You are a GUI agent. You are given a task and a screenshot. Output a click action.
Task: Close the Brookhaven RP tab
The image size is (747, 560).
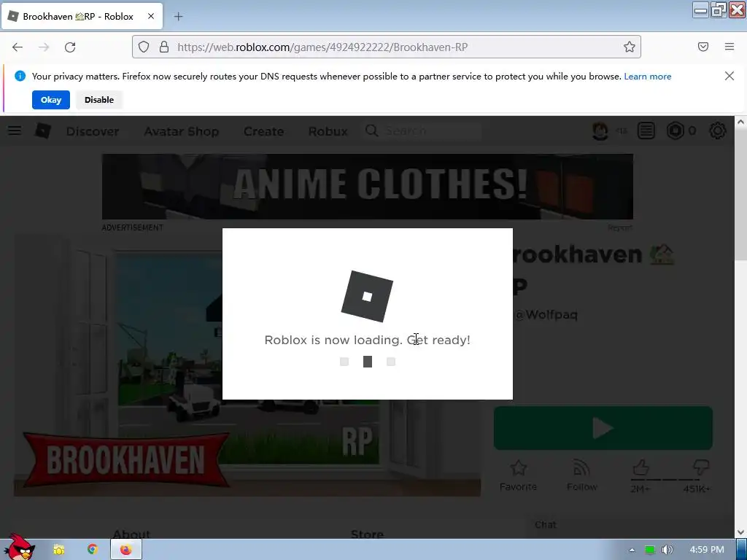pyautogui.click(x=151, y=16)
